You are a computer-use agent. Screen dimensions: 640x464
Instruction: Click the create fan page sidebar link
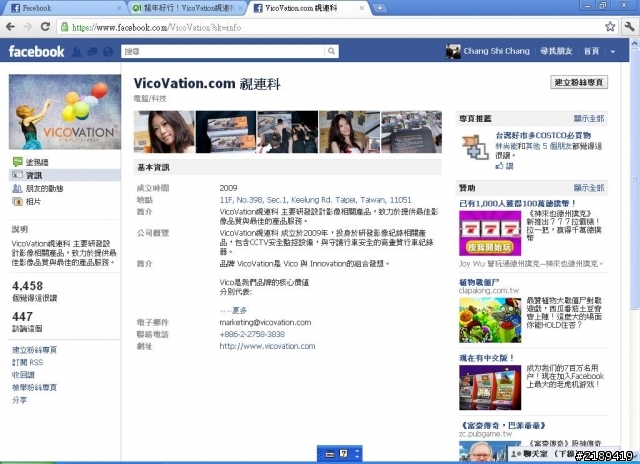pyautogui.click(x=34, y=350)
